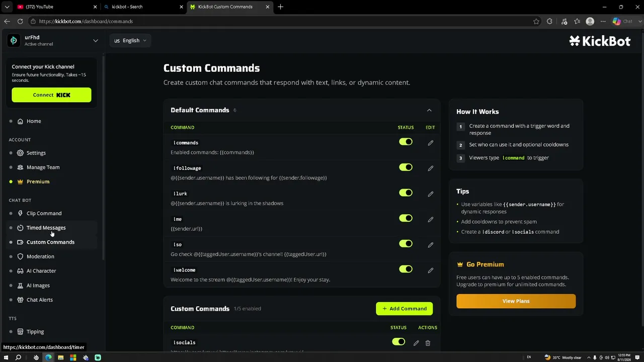Screen dimensions: 644x362
Task: Click the Go Premium heading
Action: click(485, 264)
